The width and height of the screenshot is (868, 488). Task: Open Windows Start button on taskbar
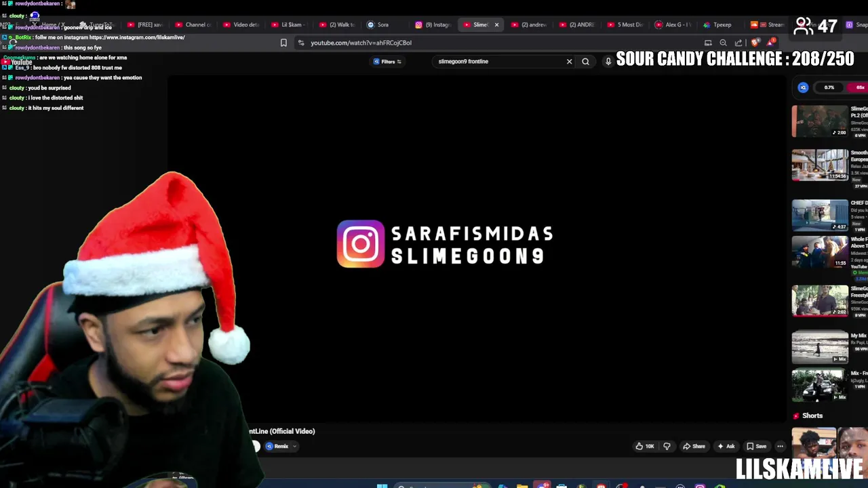pos(382,485)
